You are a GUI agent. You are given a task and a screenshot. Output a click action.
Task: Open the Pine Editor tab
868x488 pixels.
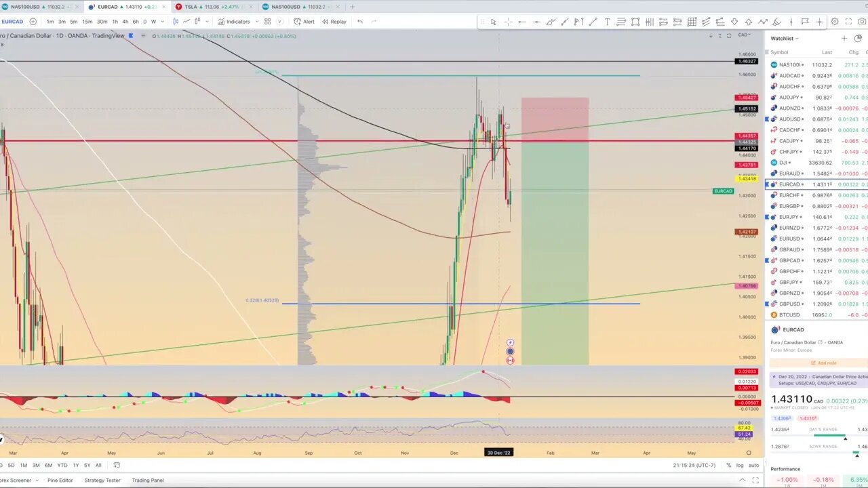coord(60,480)
